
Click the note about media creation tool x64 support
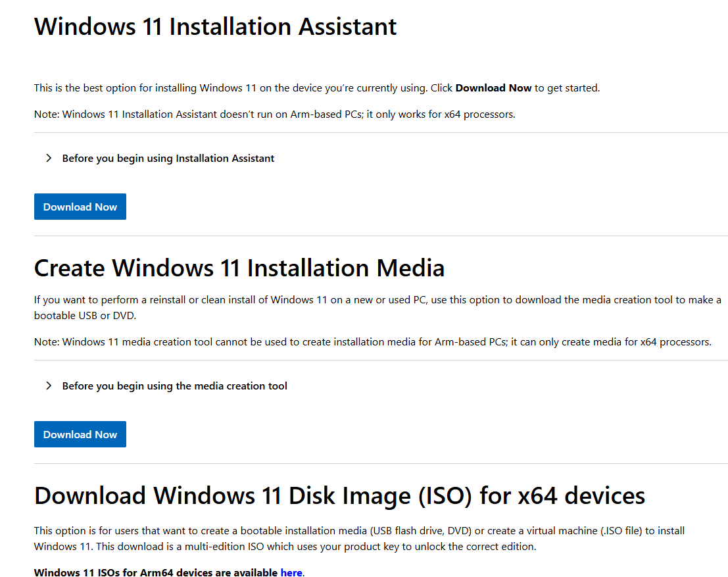pyautogui.click(x=373, y=341)
